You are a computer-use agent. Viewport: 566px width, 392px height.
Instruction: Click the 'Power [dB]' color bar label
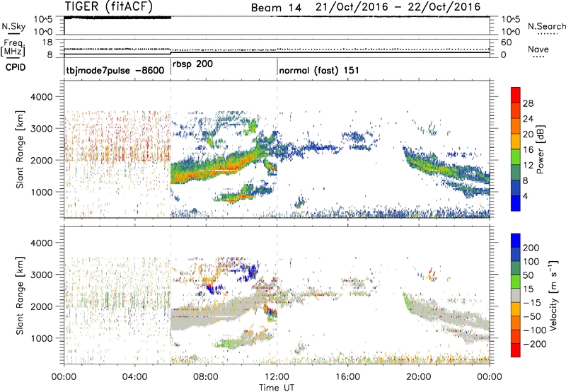tap(541, 149)
